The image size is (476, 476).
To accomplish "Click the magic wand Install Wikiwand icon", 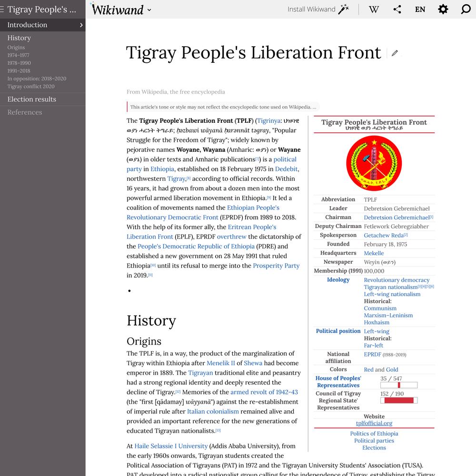I will pos(344,9).
